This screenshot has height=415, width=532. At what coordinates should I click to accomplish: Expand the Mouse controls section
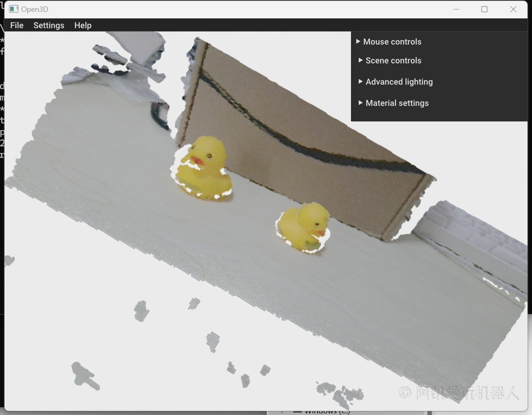pos(392,42)
